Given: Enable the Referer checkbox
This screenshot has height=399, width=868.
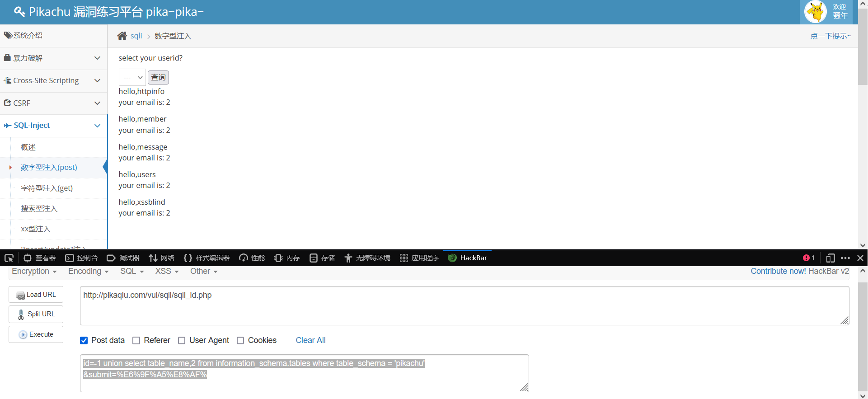Looking at the screenshot, I should 136,341.
